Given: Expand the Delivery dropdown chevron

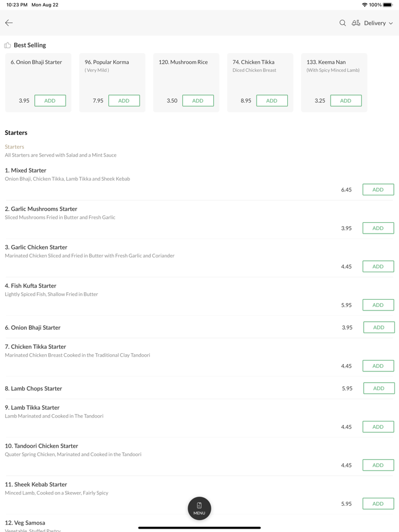Looking at the screenshot, I should coord(391,23).
